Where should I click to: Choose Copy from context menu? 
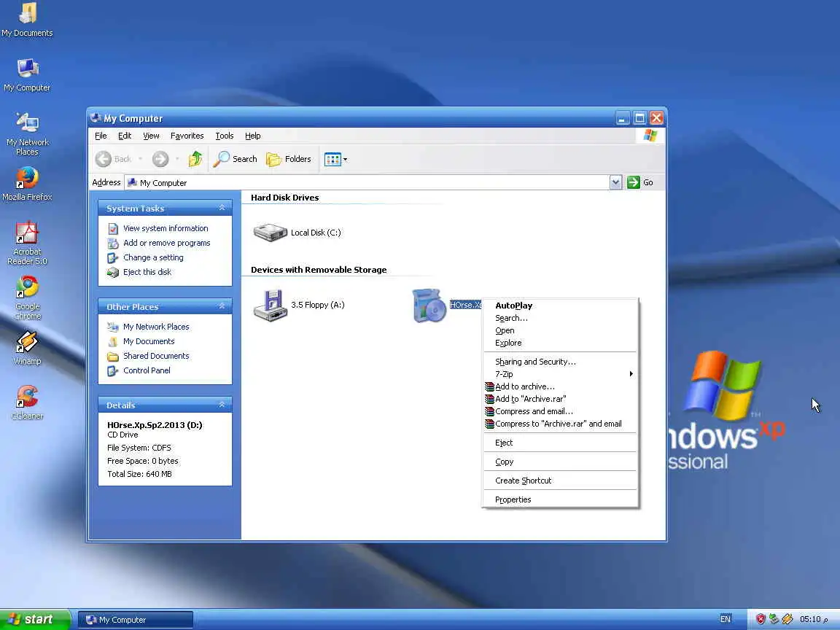coord(560,462)
